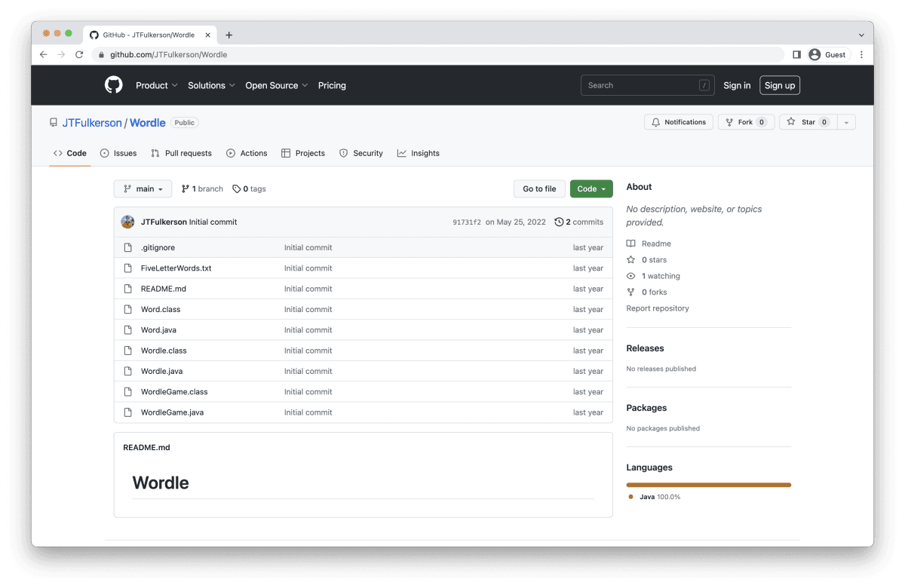Click the Go to file button

pyautogui.click(x=539, y=188)
